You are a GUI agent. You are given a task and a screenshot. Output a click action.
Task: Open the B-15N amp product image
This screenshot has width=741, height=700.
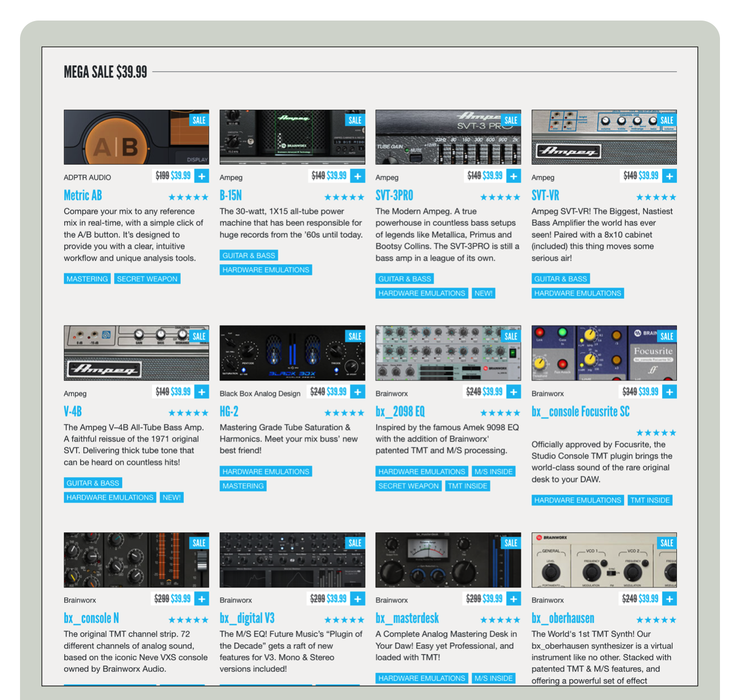[x=292, y=137]
